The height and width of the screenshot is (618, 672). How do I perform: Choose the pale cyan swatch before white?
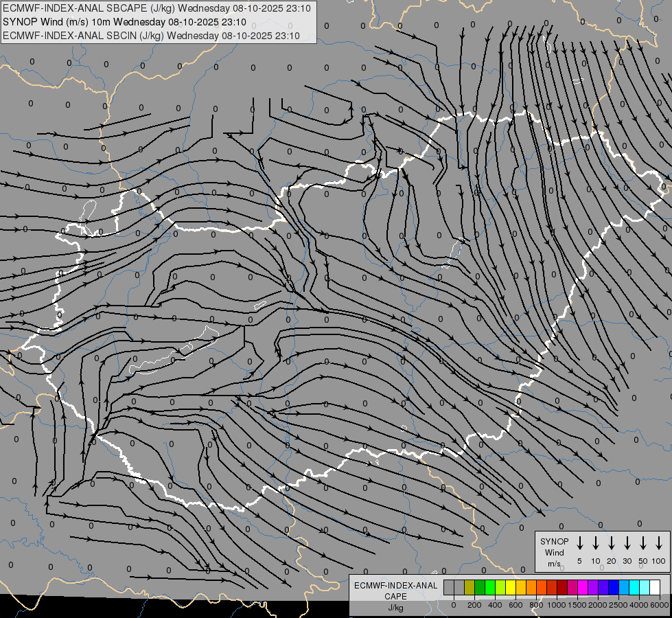pyautogui.click(x=645, y=587)
